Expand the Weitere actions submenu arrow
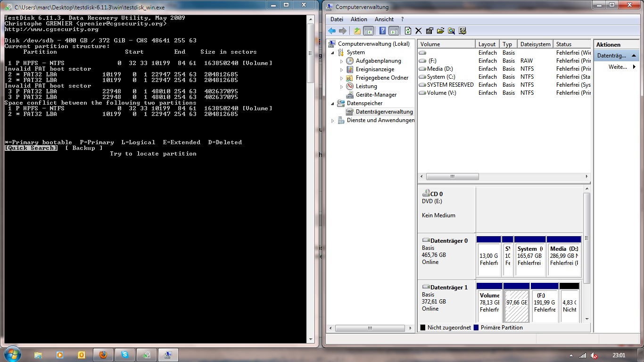 [x=634, y=67]
